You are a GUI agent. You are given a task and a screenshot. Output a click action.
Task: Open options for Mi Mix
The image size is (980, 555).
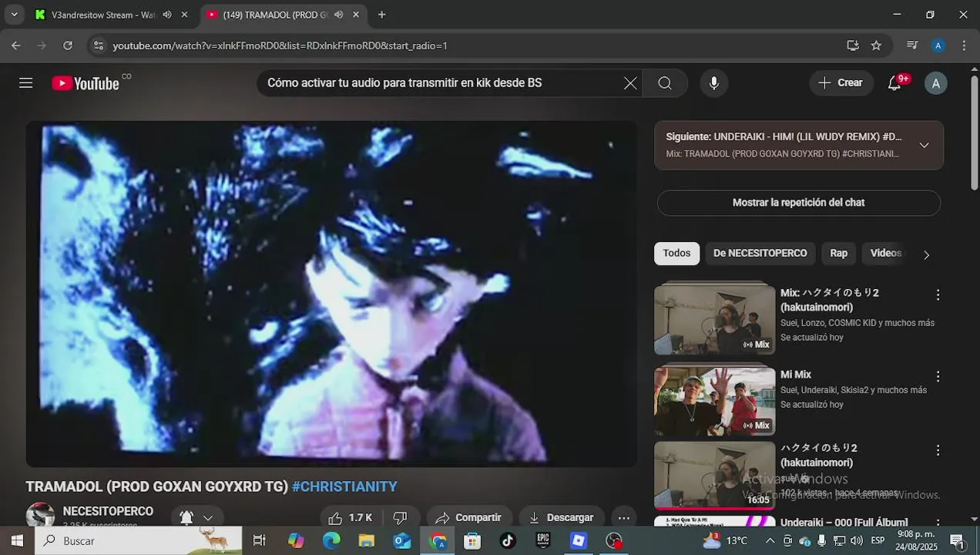pos(938,376)
